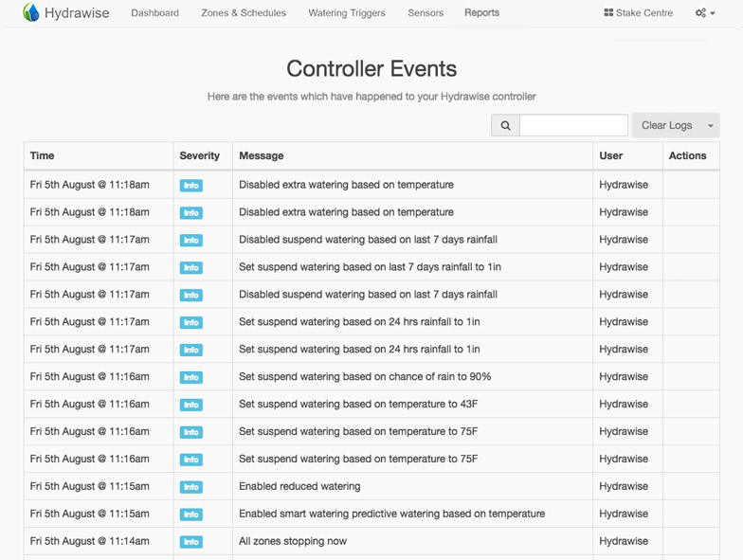Click the search magnifier icon
This screenshot has height=560, width=743.
tap(506, 125)
